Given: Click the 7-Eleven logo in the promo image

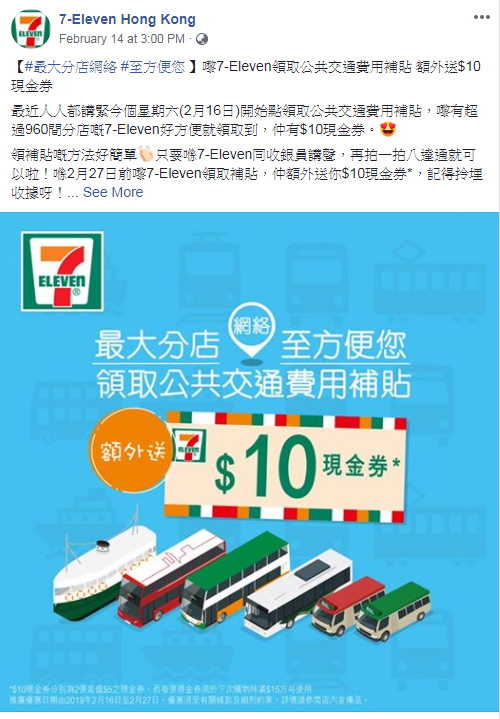Looking at the screenshot, I should [62, 271].
